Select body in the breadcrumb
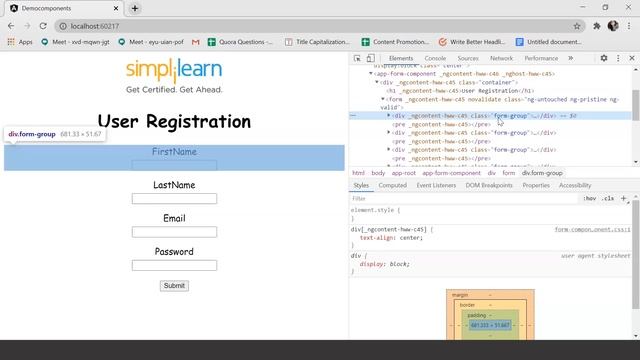This screenshot has height=360, width=640. pyautogui.click(x=378, y=173)
